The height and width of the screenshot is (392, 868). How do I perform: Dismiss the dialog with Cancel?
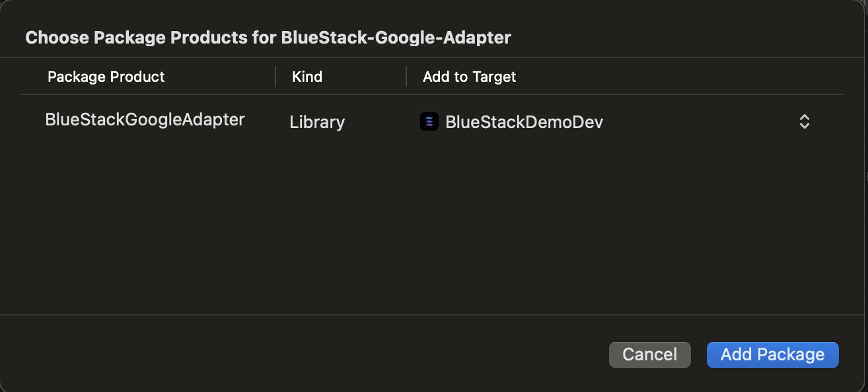[649, 354]
